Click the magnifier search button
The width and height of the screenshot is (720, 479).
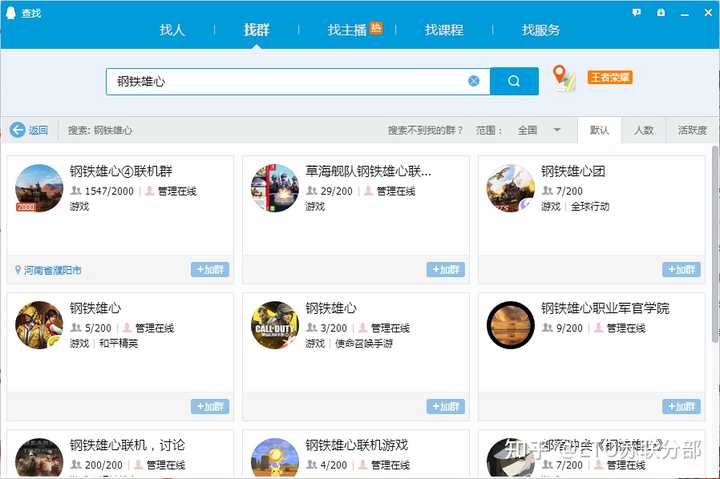point(514,81)
